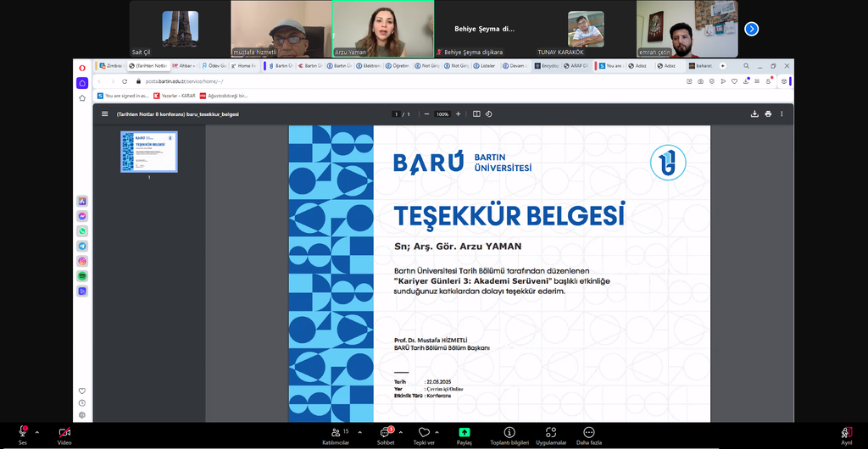This screenshot has width=868, height=449.
Task: Switch to the baharat browser tab
Action: pos(699,66)
